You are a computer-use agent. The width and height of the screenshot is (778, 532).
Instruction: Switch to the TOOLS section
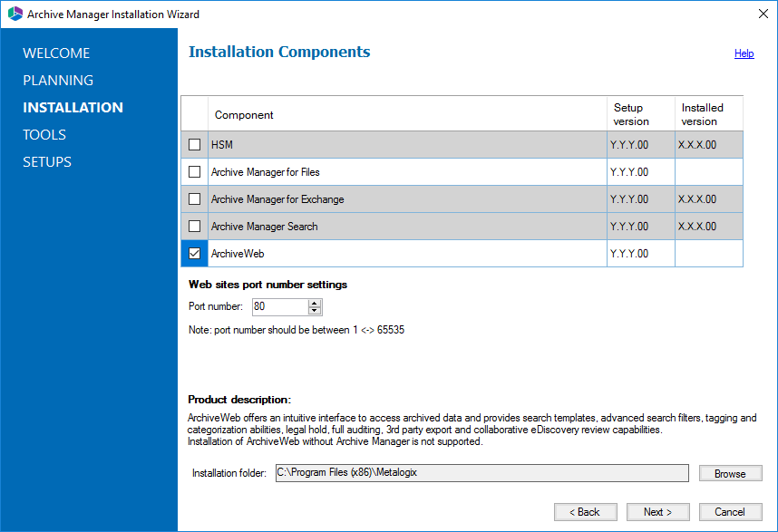coord(44,135)
